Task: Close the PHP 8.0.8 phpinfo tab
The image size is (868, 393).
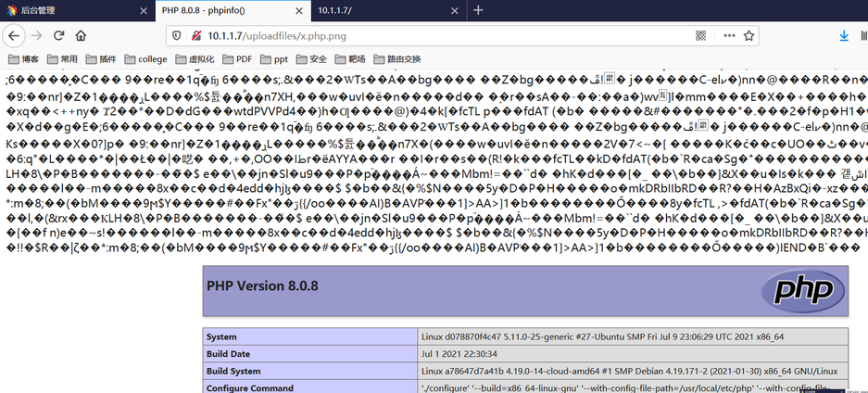Action: click(x=299, y=10)
